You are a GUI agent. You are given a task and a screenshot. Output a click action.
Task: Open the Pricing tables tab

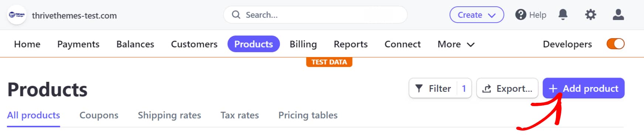pos(308,115)
